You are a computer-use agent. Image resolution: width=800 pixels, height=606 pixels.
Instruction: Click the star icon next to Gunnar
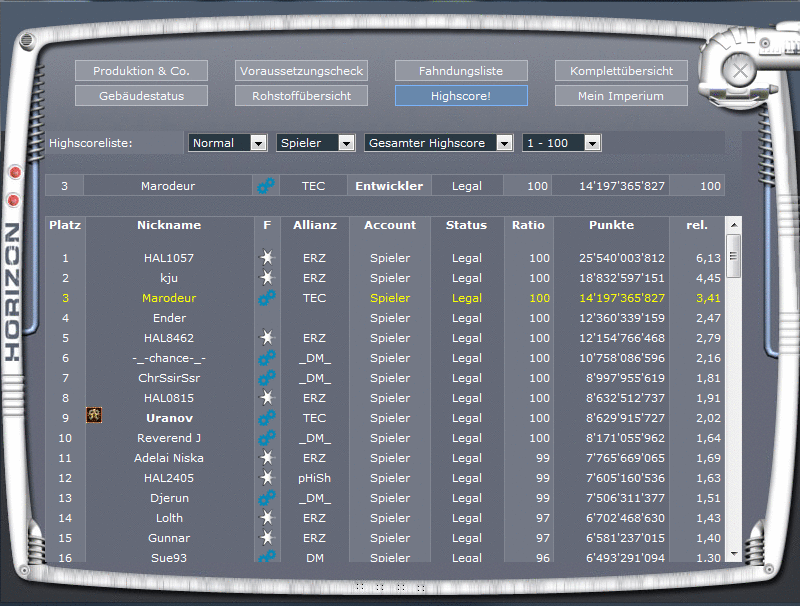[266, 538]
